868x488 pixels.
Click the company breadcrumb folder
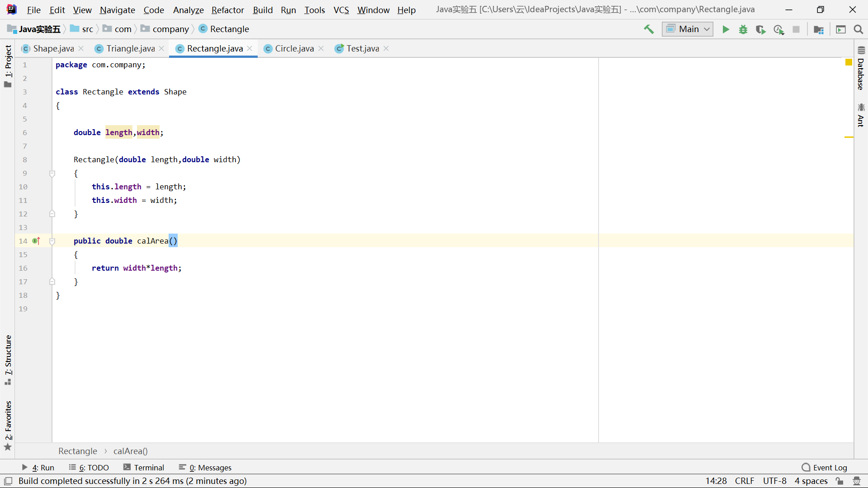[165, 29]
